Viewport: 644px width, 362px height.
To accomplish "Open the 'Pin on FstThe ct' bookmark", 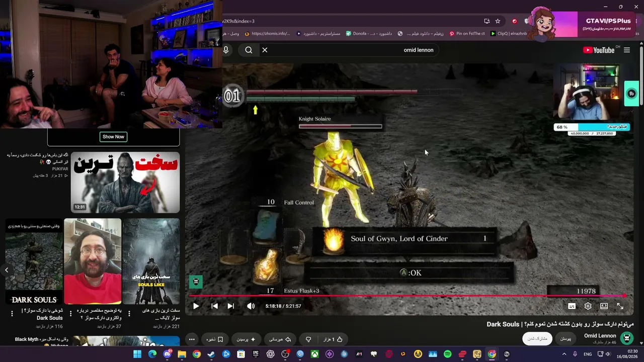I will pyautogui.click(x=467, y=34).
